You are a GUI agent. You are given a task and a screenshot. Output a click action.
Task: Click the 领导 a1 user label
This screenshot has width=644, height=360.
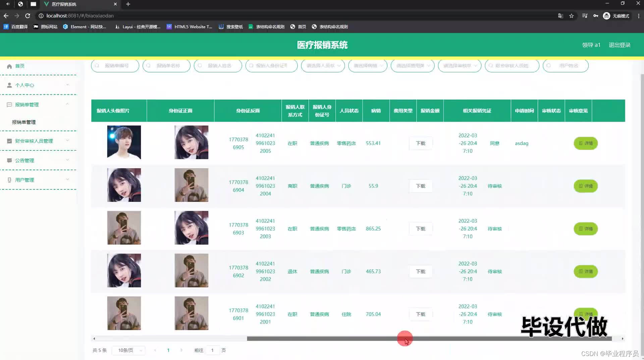point(591,45)
